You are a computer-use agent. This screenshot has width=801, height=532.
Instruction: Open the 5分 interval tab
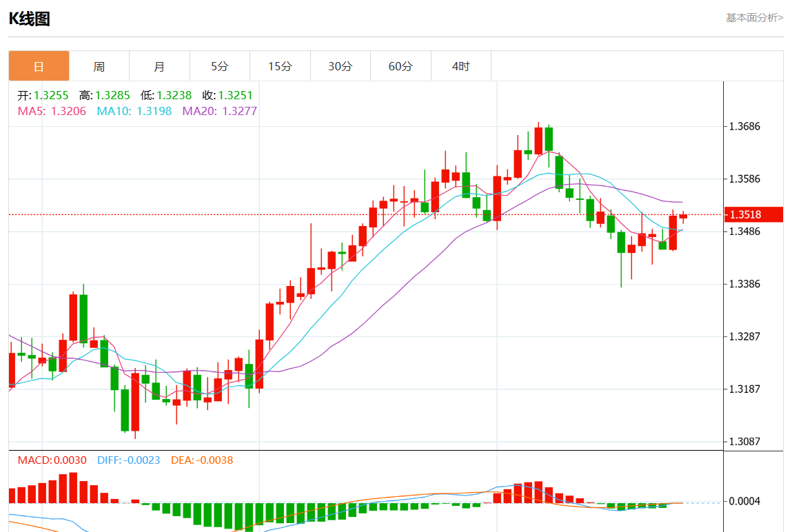click(x=220, y=66)
